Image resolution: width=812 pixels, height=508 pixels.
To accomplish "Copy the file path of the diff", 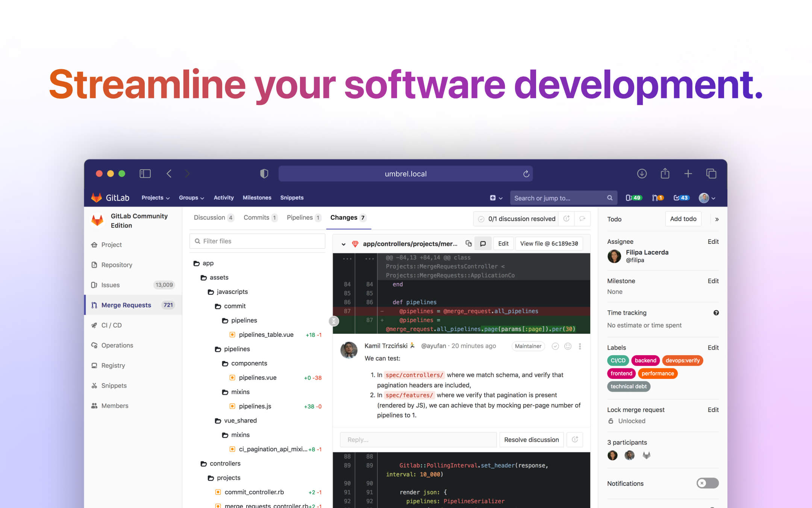I will pyautogui.click(x=468, y=243).
